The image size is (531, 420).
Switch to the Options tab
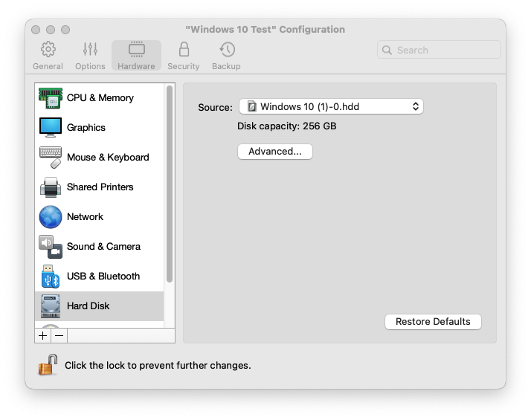90,56
